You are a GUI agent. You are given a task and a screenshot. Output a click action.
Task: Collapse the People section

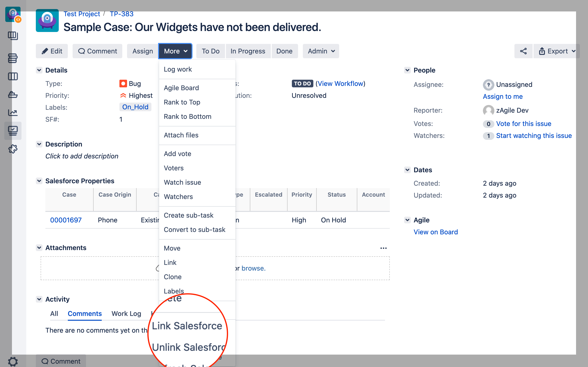coord(407,70)
